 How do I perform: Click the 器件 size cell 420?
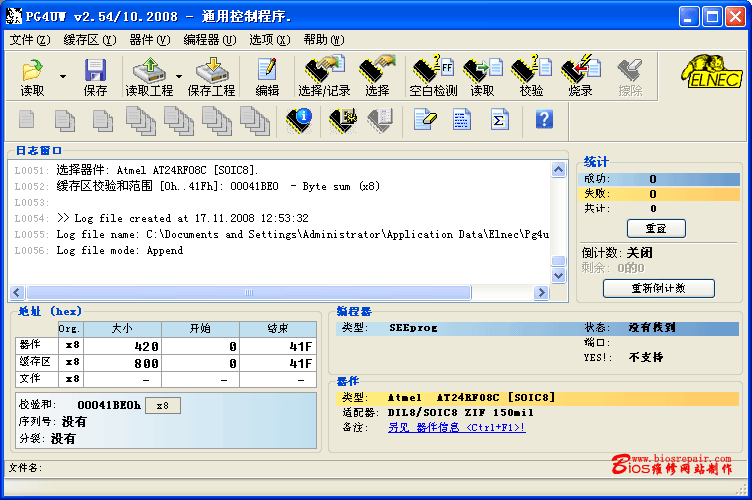click(122, 346)
